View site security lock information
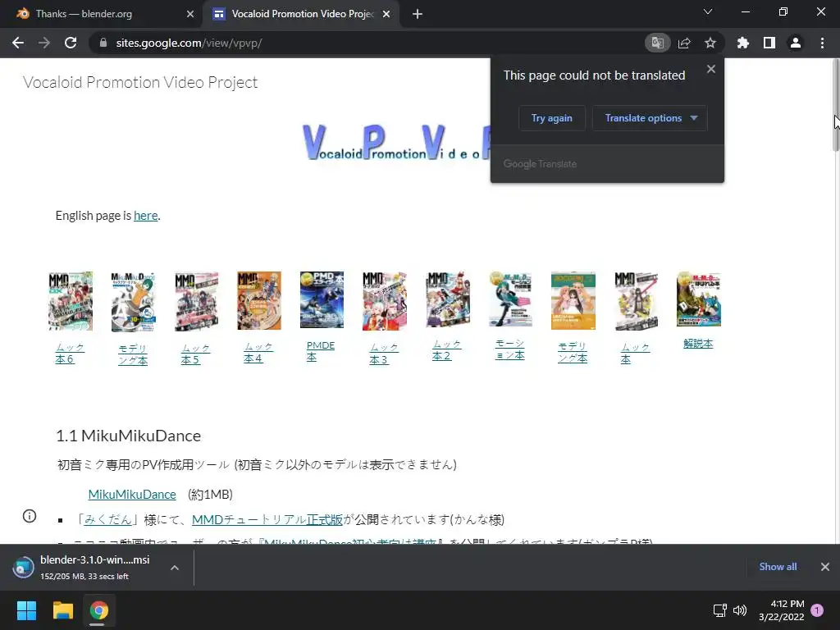The height and width of the screenshot is (630, 840). (103, 43)
